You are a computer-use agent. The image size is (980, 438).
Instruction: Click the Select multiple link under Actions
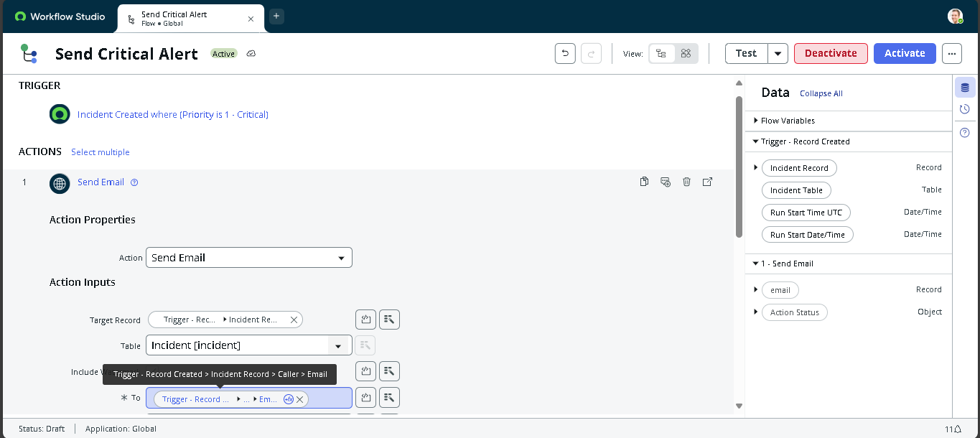coord(100,152)
